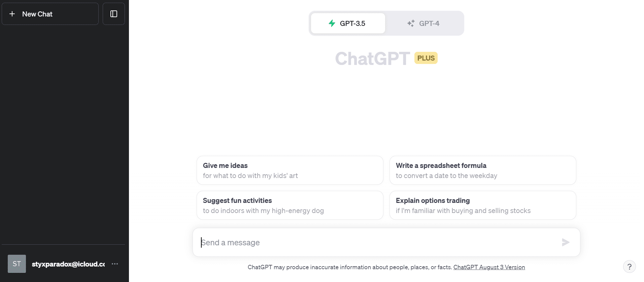The width and height of the screenshot is (644, 282).
Task: Focus the 'Send a message' input field
Action: pos(377,242)
